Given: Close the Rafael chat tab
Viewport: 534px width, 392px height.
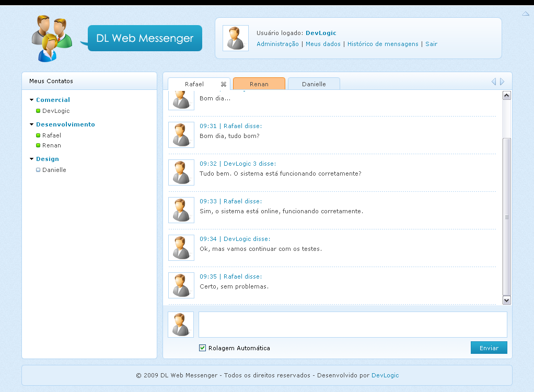Looking at the screenshot, I should [224, 84].
